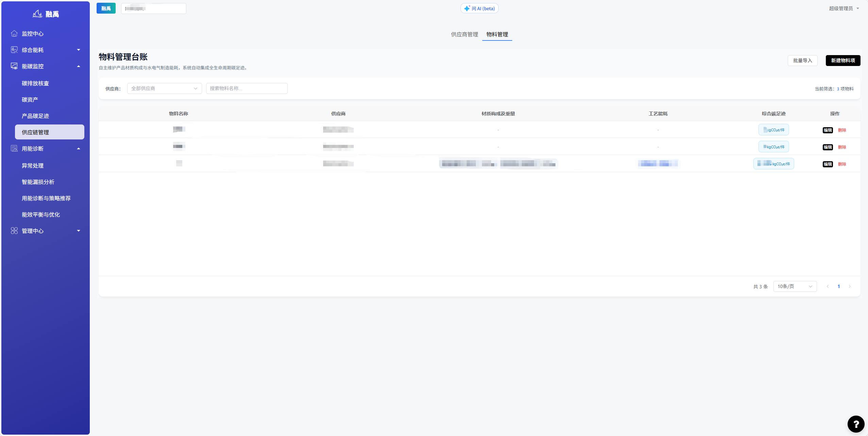
Task: Click the header text input beside 融禹
Action: point(153,9)
